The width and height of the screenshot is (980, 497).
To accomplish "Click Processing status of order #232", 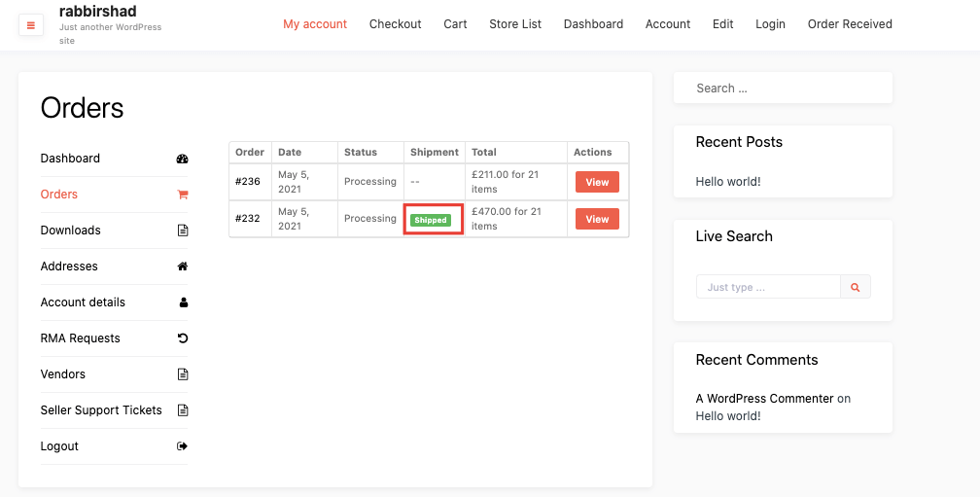I will (x=370, y=219).
